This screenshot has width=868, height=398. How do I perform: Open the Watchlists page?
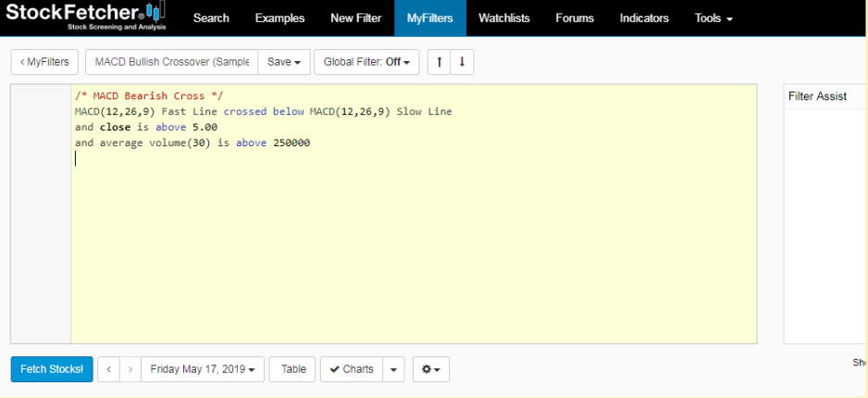(x=503, y=19)
